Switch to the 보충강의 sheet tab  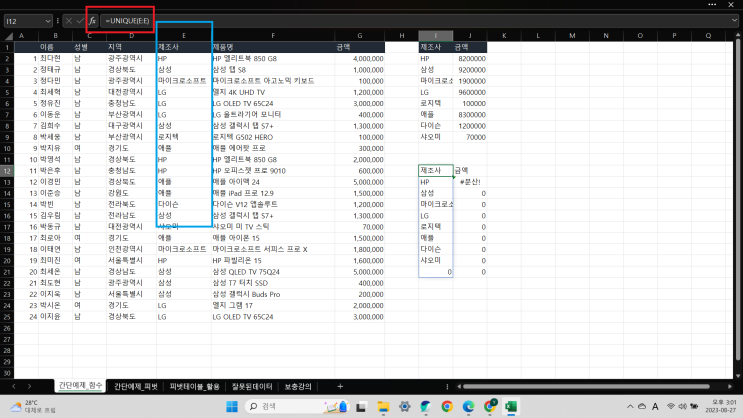298,387
